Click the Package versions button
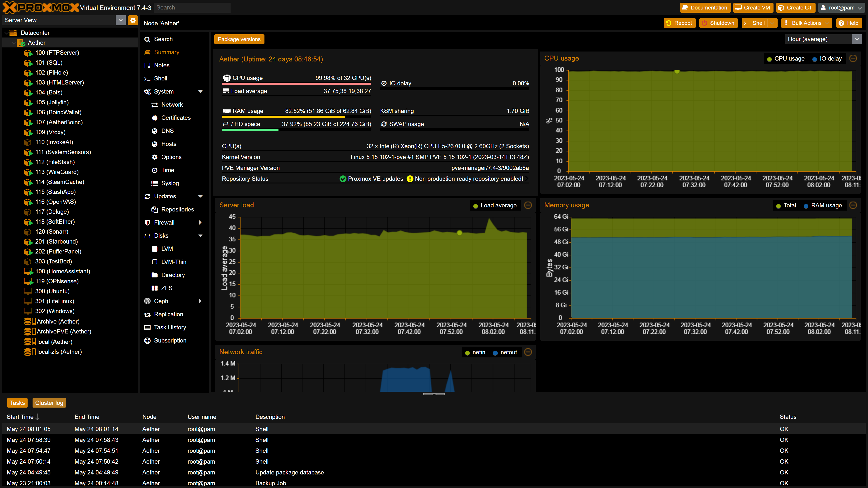 [239, 39]
